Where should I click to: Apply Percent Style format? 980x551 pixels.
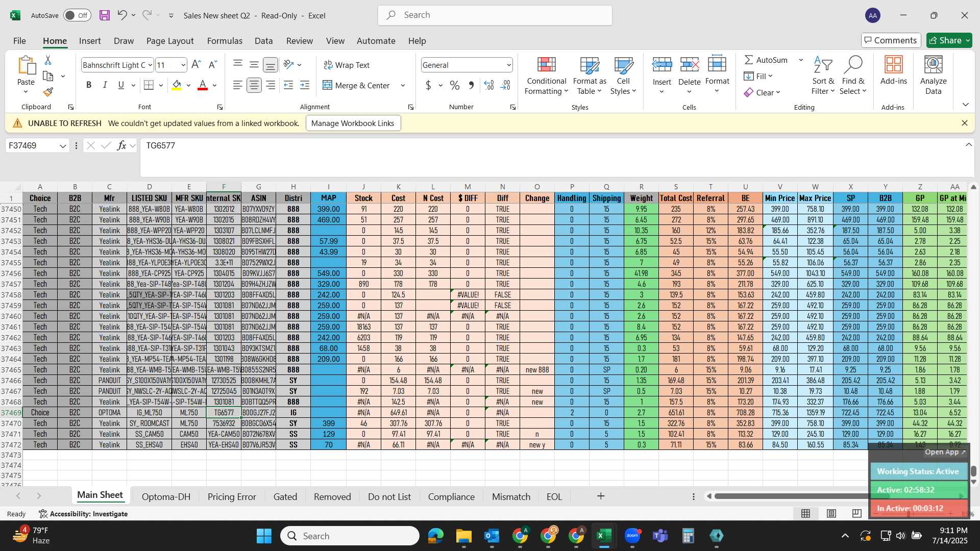pyautogui.click(x=454, y=85)
